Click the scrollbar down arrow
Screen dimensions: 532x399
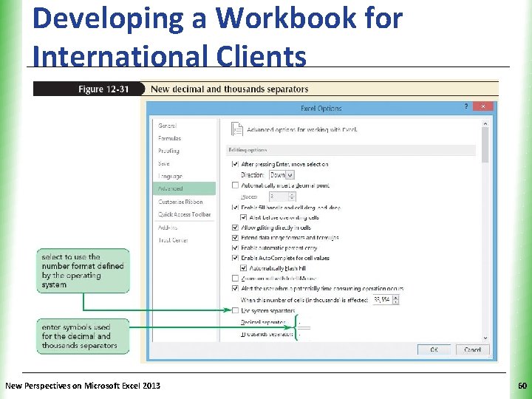tap(485, 338)
